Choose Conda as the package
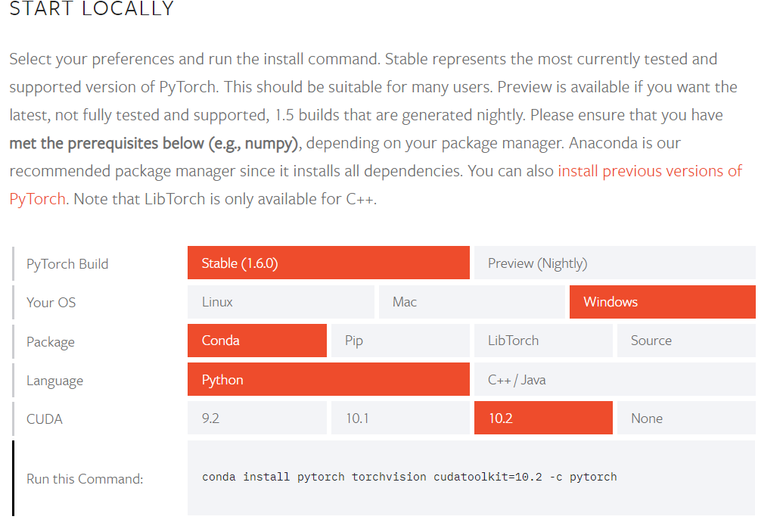783x532 pixels. 257,341
